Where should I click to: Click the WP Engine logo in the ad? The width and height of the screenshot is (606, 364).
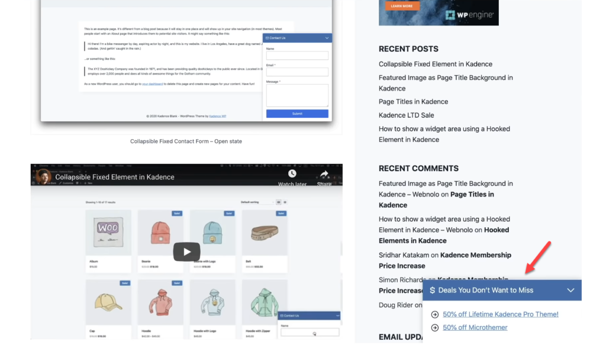pos(469,15)
